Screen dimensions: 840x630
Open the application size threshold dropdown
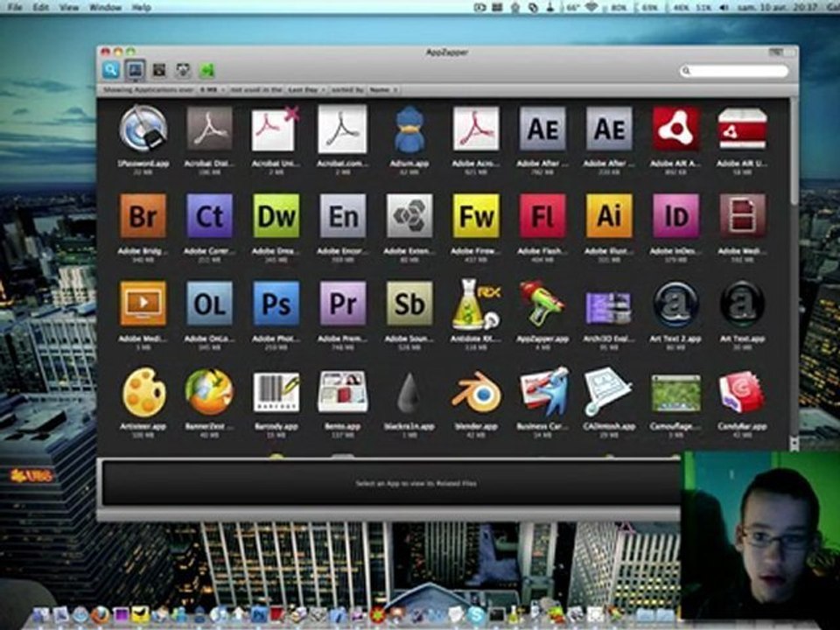pos(212,90)
